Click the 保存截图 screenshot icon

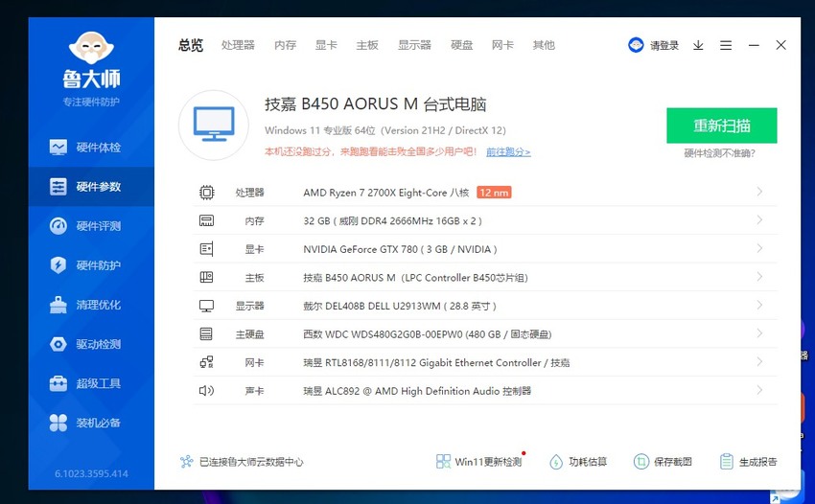tap(640, 462)
